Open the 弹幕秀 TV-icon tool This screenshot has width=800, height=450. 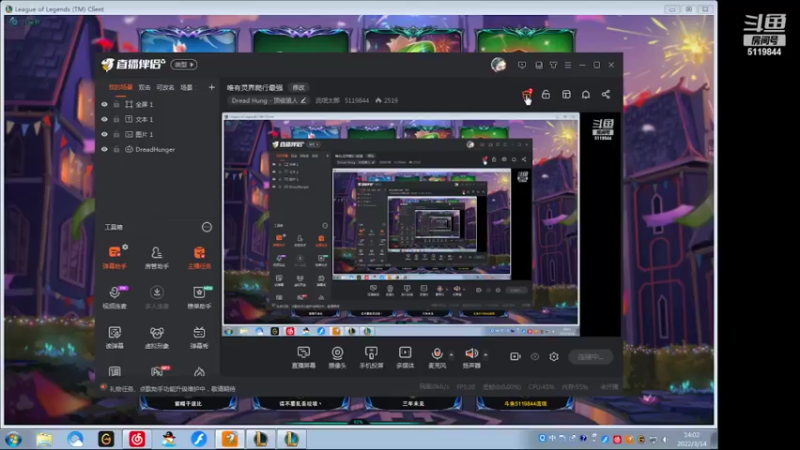tap(199, 337)
